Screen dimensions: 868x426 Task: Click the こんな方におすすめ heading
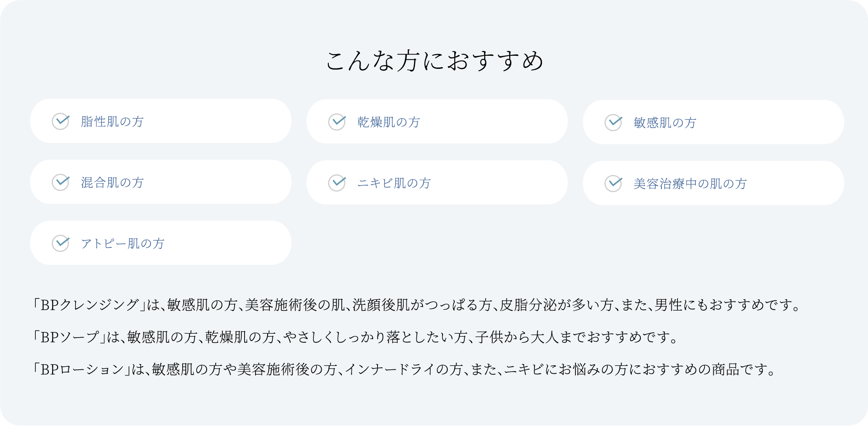pos(434,61)
